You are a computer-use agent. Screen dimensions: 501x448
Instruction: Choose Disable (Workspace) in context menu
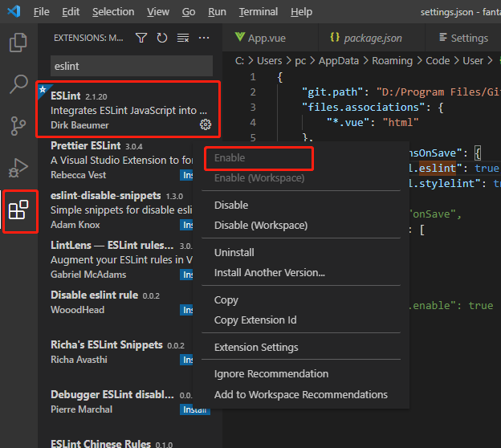[x=300, y=226]
